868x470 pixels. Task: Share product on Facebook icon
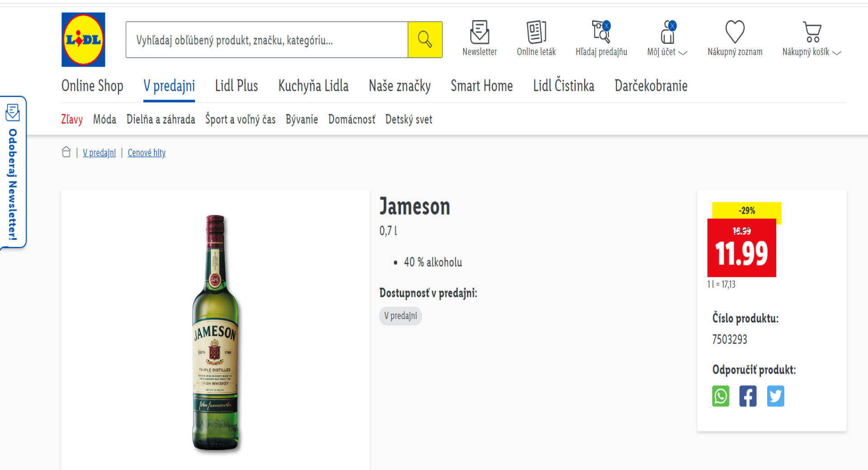point(748,396)
